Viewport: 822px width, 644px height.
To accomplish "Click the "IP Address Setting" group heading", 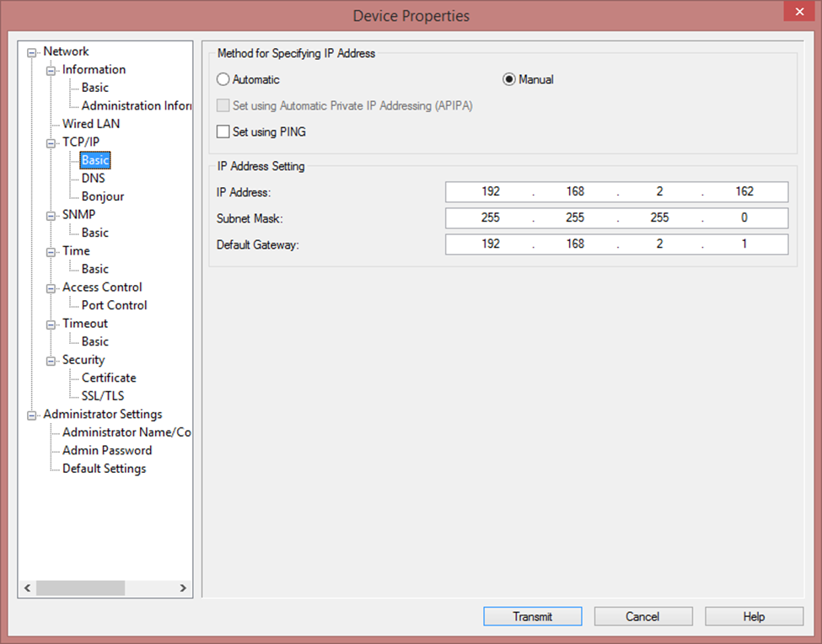I will click(x=261, y=166).
